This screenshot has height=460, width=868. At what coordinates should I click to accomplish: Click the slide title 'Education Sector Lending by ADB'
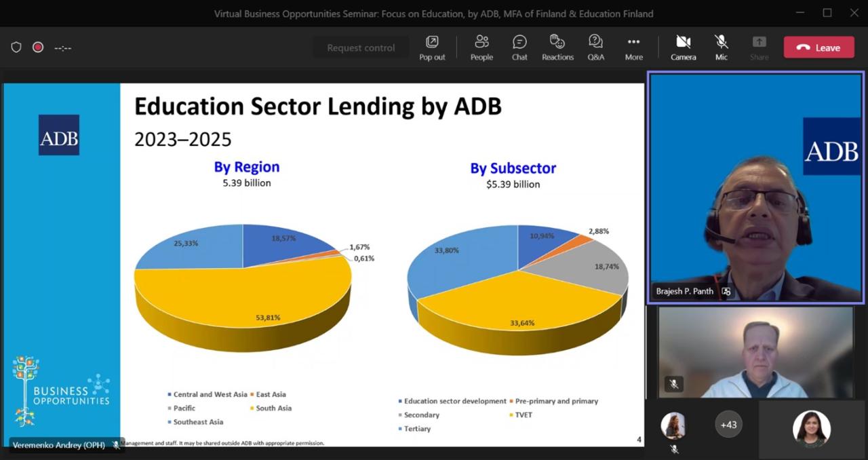pyautogui.click(x=318, y=107)
